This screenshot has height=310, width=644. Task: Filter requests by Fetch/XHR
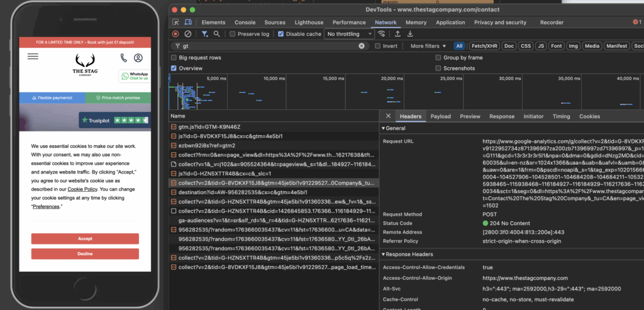[x=484, y=46]
